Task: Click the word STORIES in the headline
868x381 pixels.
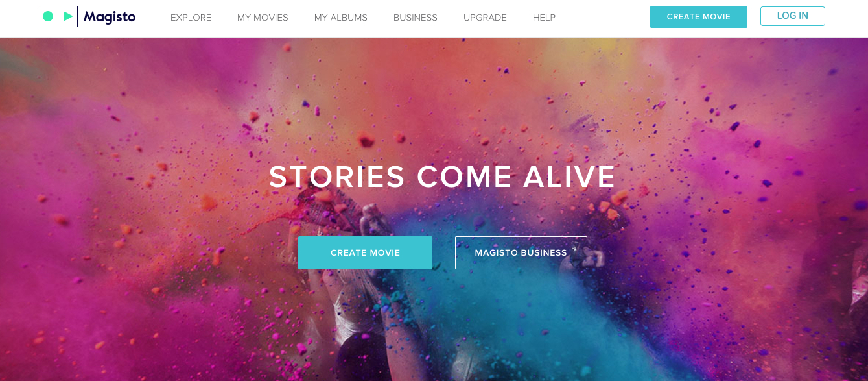Action: point(337,177)
